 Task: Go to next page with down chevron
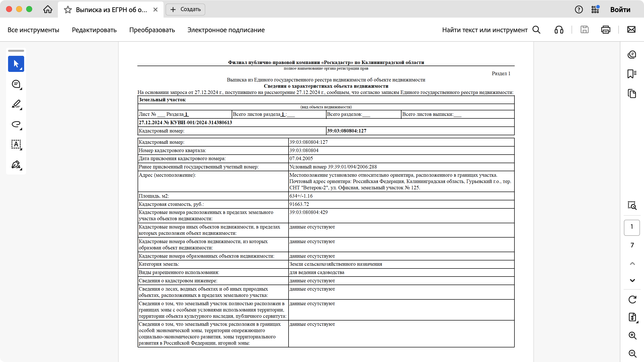(x=632, y=281)
